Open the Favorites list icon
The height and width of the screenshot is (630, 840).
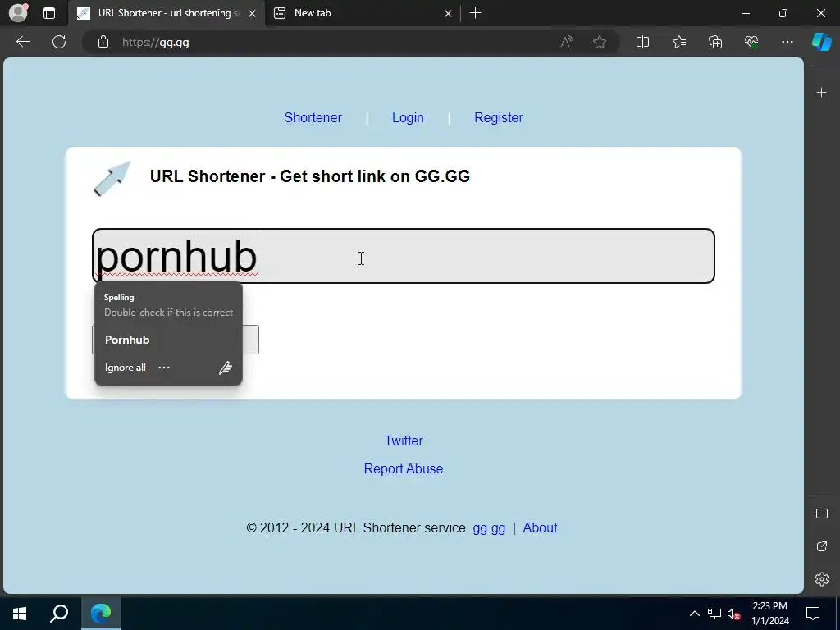click(678, 42)
